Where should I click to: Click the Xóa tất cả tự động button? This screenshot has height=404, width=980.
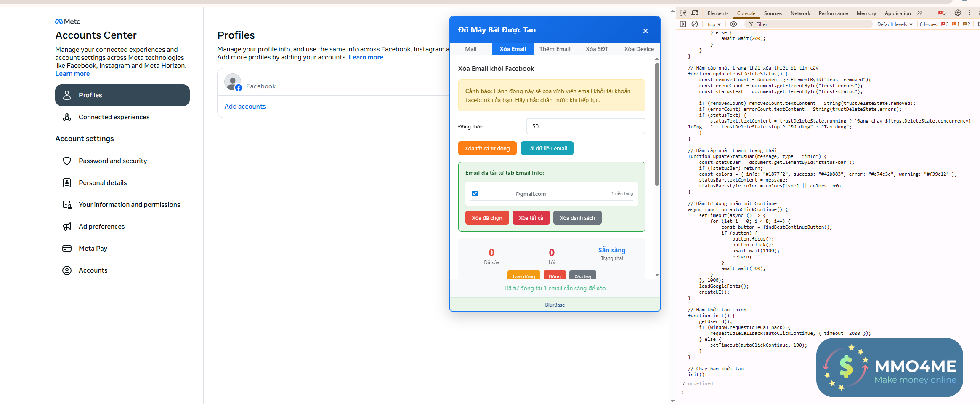pyautogui.click(x=487, y=148)
